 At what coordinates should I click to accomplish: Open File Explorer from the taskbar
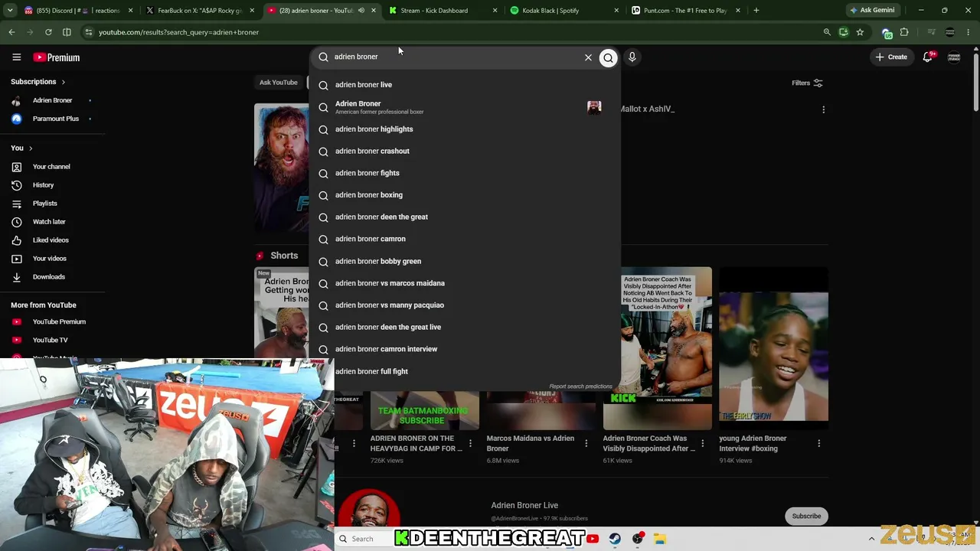point(660,539)
